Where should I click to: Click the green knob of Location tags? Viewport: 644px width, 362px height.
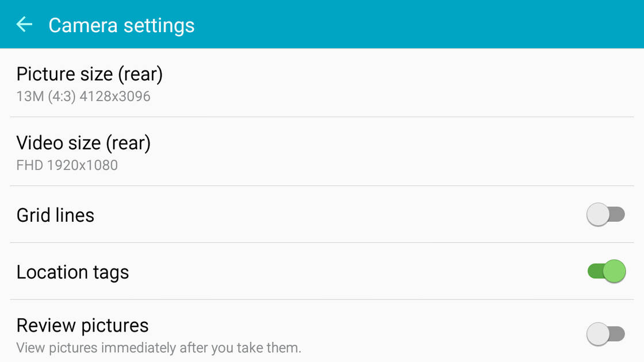pyautogui.click(x=614, y=271)
